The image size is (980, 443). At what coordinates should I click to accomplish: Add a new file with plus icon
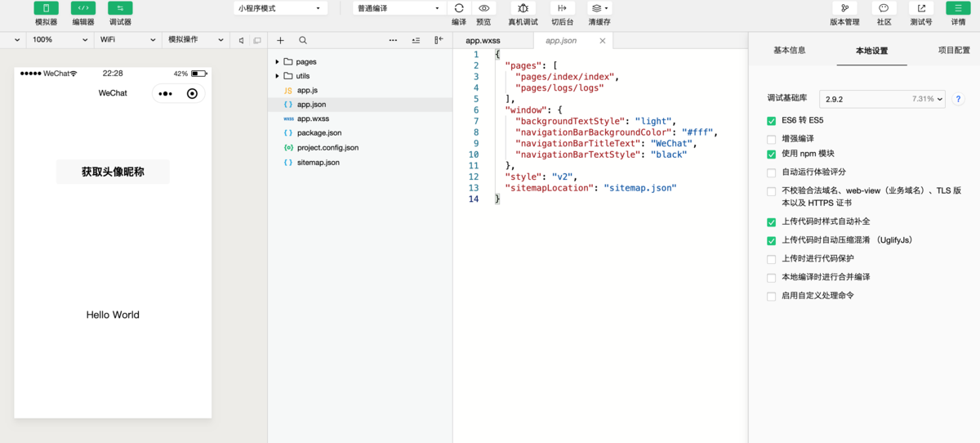pos(280,40)
